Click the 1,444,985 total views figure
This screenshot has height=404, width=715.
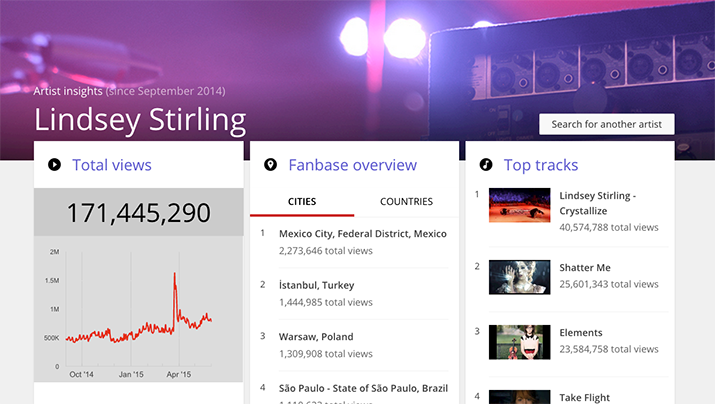pos(326,302)
